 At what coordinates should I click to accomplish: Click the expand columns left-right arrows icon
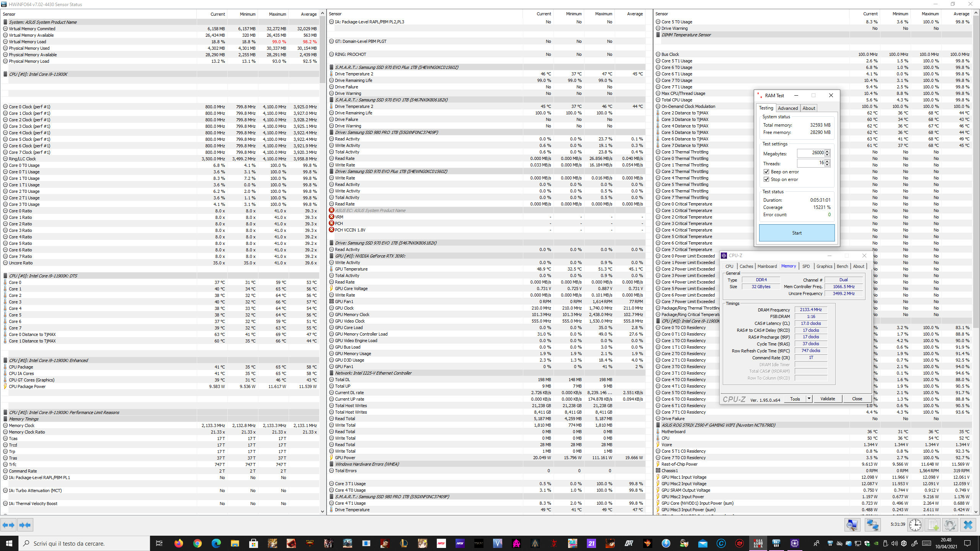[8, 525]
